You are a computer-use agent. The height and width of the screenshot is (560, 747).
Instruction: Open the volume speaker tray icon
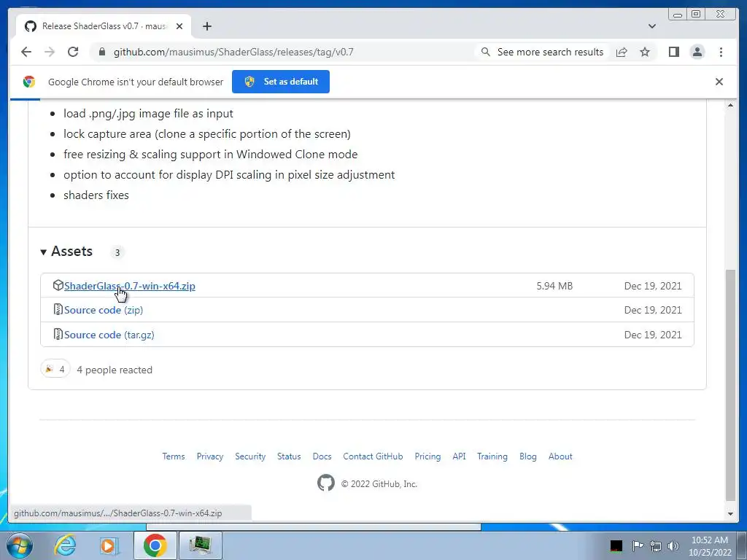click(x=673, y=545)
